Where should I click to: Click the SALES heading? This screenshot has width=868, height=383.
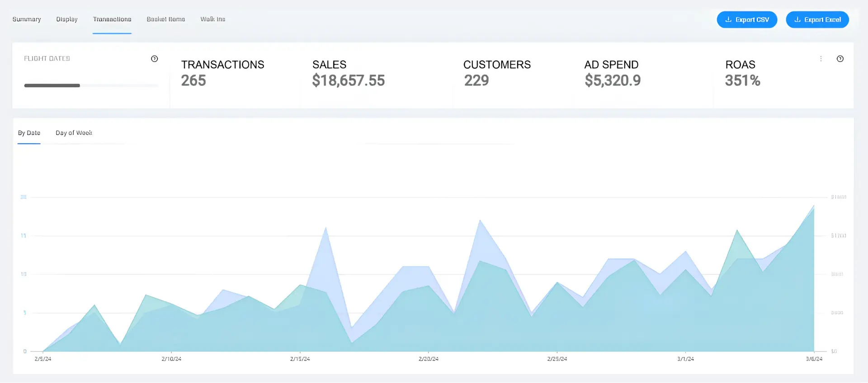click(329, 65)
